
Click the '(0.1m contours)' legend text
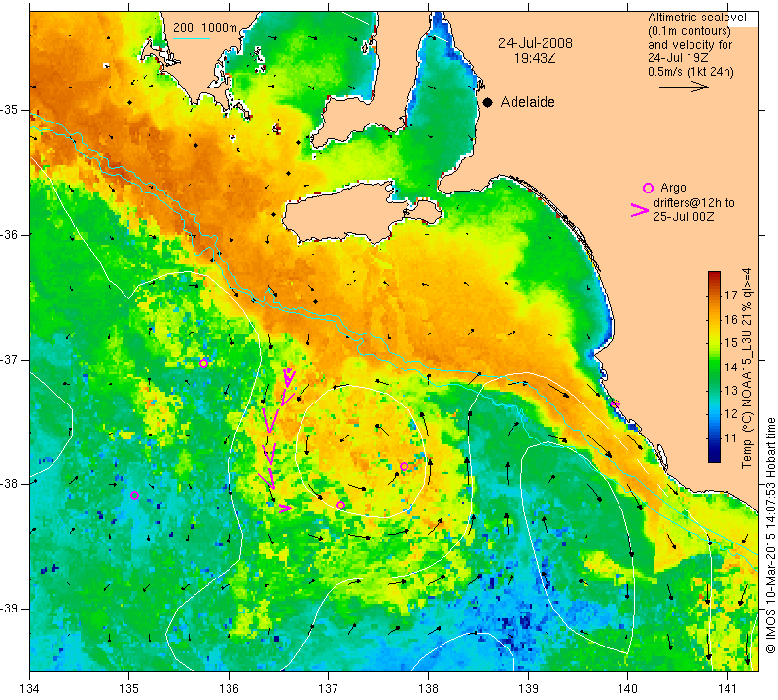(x=690, y=31)
